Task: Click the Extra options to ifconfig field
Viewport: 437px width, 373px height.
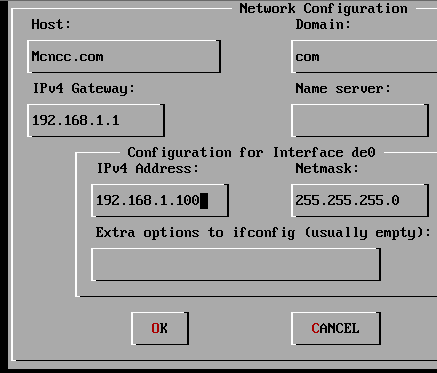Action: click(x=236, y=264)
